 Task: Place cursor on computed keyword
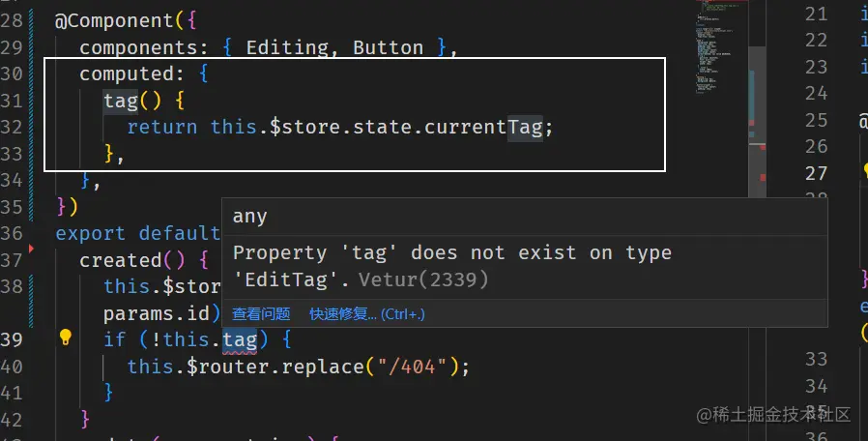coord(127,74)
